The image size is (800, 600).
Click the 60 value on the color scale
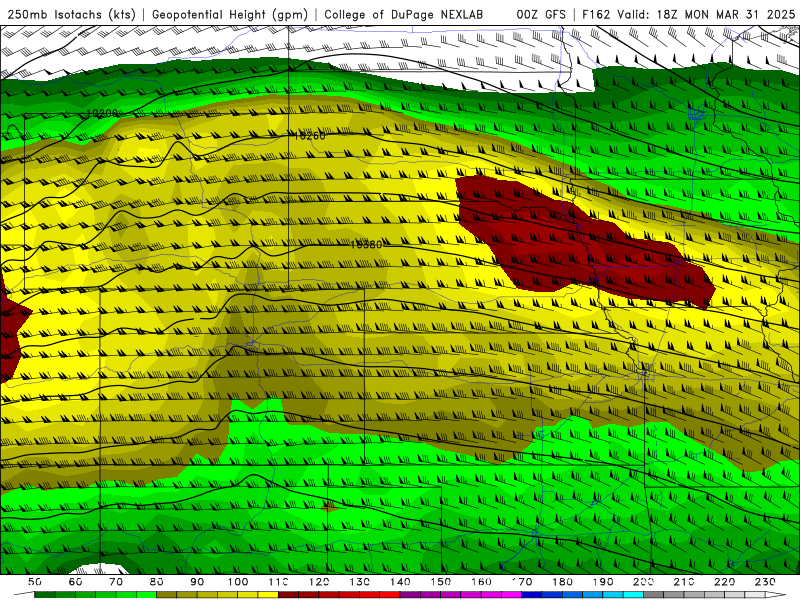tap(75, 582)
